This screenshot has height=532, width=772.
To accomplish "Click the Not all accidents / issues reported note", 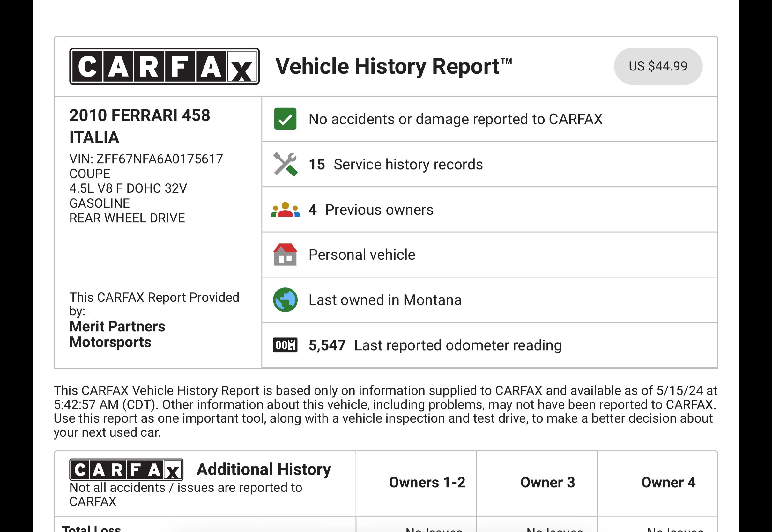I will click(x=186, y=494).
